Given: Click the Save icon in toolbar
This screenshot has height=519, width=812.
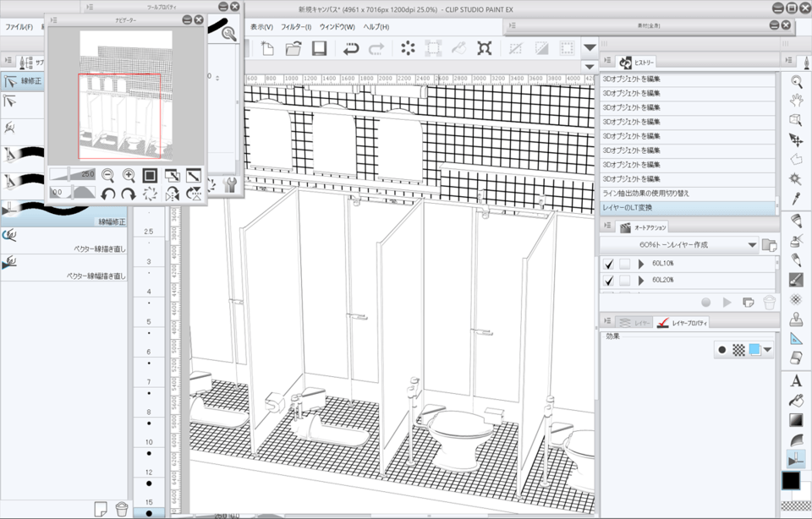Looking at the screenshot, I should pyautogui.click(x=320, y=49).
